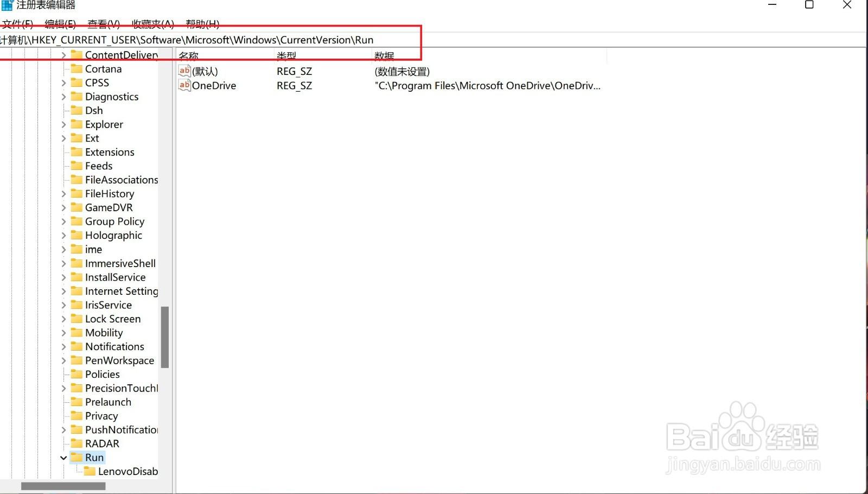Click the (默认) default value icon
The image size is (868, 494).
point(184,71)
